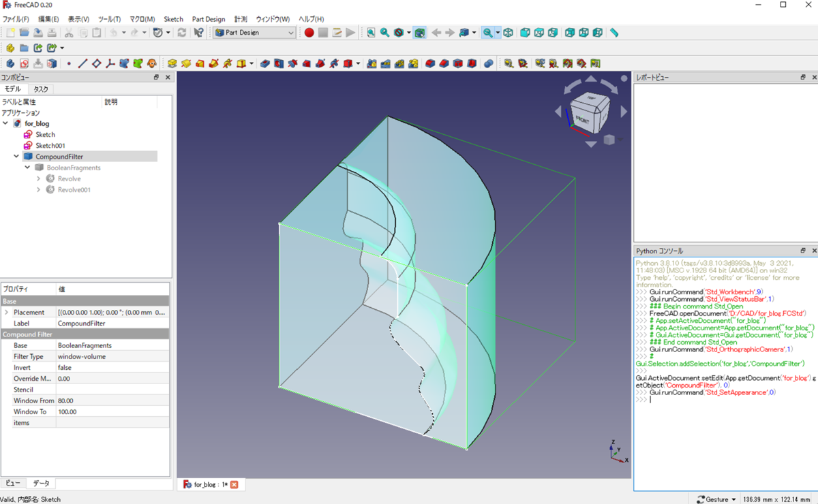Open the Sketch menu
This screenshot has width=818, height=504.
pos(173,19)
